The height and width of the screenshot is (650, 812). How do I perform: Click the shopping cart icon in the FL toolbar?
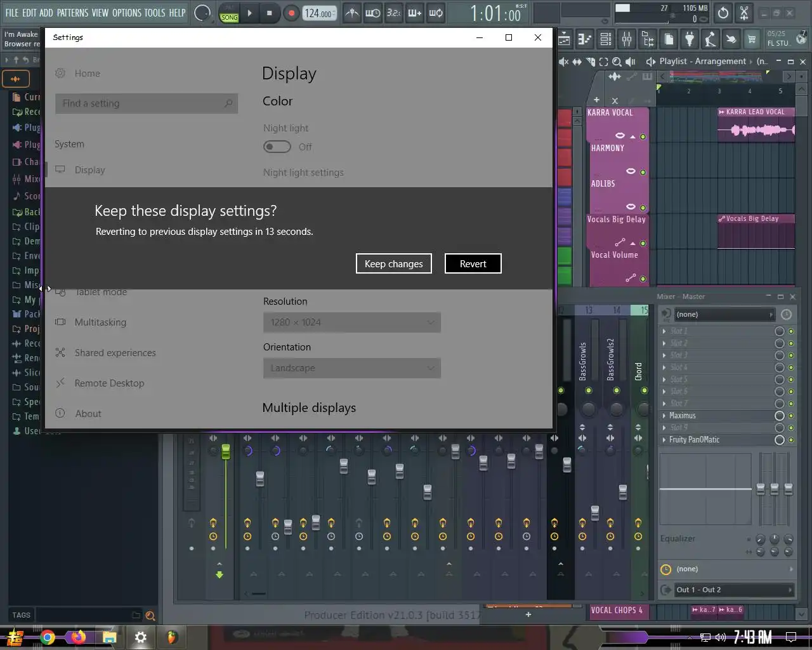coord(752,39)
